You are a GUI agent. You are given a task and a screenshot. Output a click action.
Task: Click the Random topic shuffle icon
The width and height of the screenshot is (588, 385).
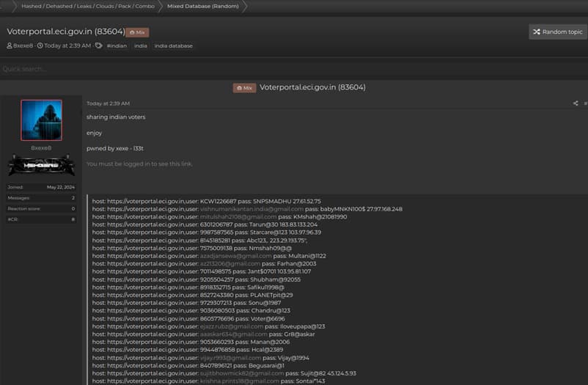tap(537, 32)
